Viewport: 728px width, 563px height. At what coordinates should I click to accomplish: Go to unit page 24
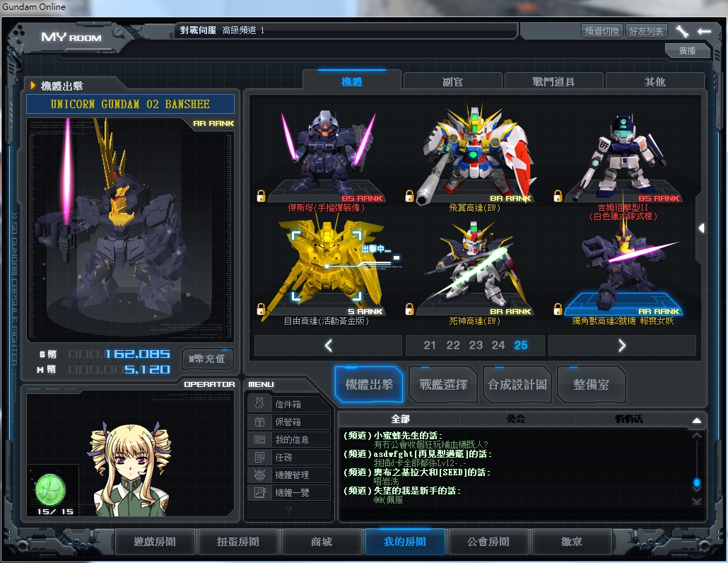[498, 345]
